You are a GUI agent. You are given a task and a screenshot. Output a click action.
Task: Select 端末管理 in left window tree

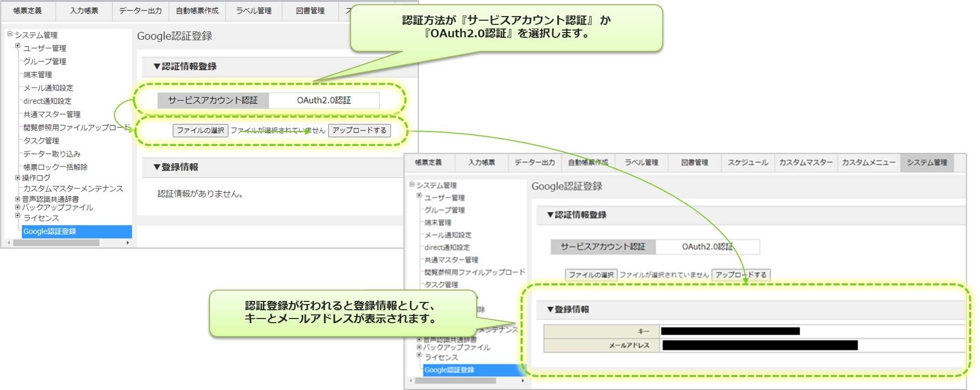coord(37,75)
